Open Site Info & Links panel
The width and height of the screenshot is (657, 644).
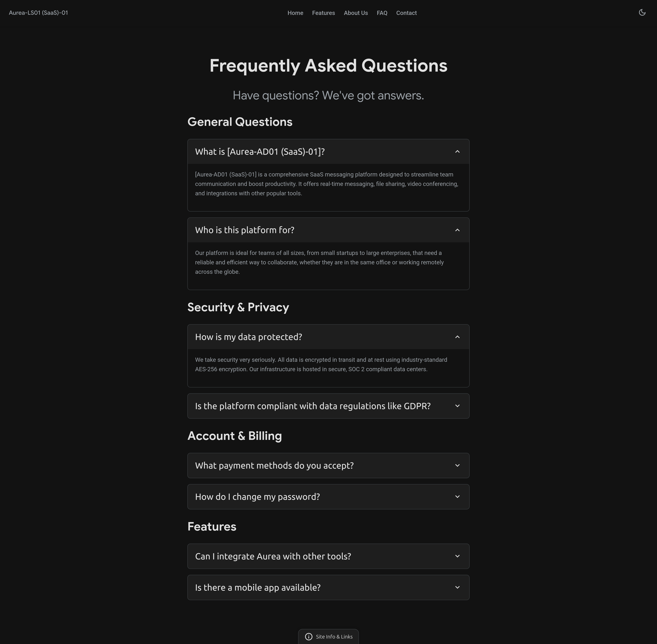tap(334, 637)
